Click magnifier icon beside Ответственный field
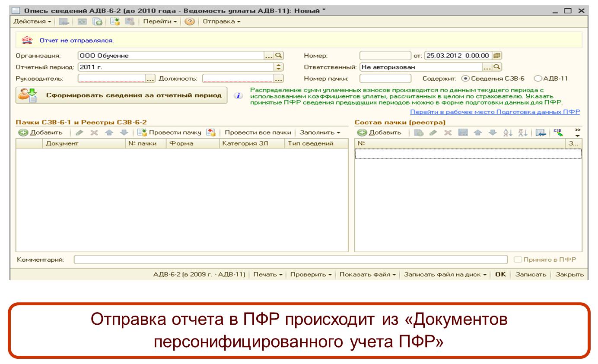 497,67
